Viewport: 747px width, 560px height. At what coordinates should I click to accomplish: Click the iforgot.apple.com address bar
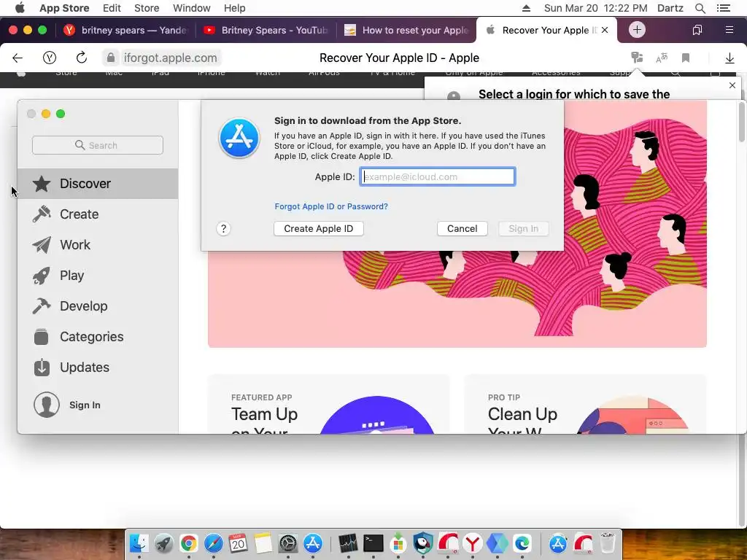click(170, 58)
